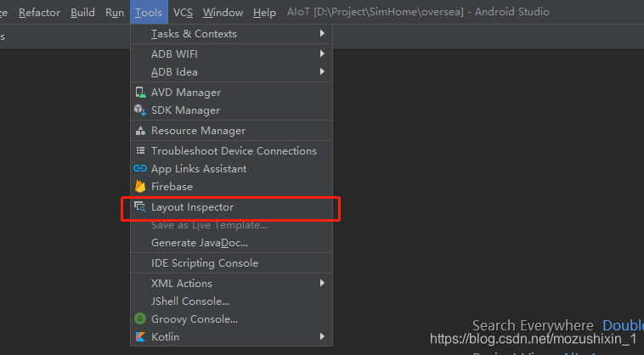This screenshot has height=355, width=644.
Task: Click the Resource Manager shapes icon
Action: (x=140, y=131)
